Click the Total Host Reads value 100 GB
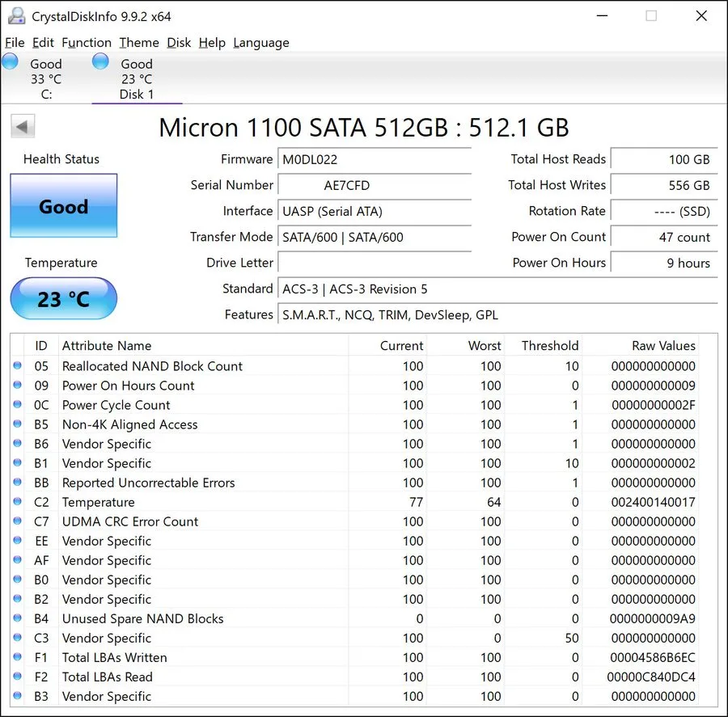 pyautogui.click(x=664, y=159)
